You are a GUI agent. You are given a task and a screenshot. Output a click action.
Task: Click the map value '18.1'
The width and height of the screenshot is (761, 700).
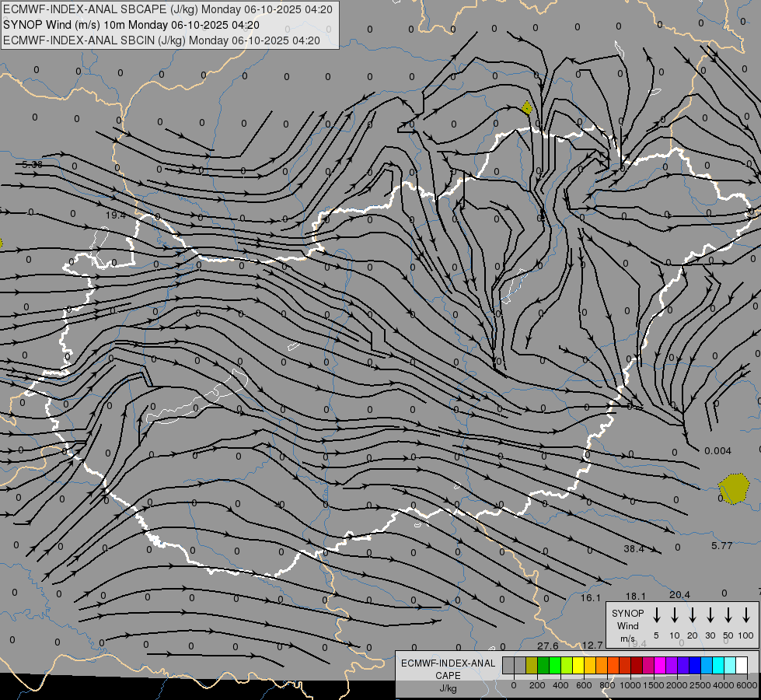tap(635, 596)
